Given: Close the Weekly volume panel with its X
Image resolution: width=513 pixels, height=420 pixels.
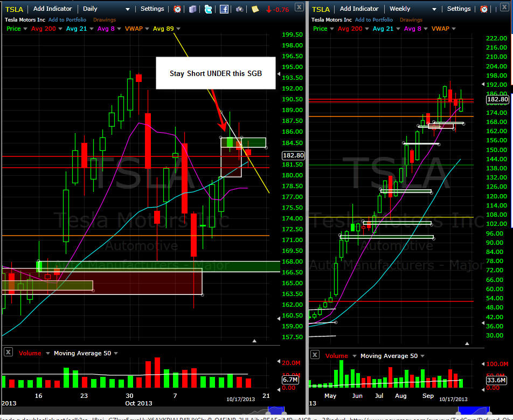Looking at the screenshot, I should pyautogui.click(x=314, y=355).
